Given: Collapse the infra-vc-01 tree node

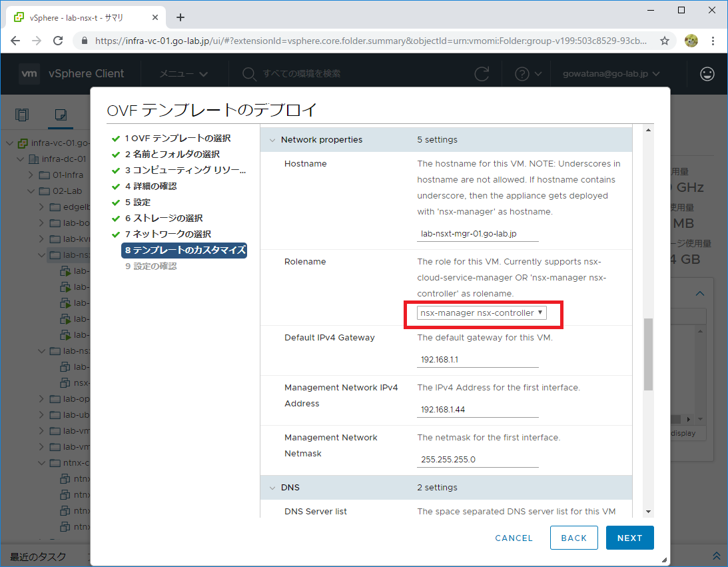Looking at the screenshot, I should click(10, 143).
